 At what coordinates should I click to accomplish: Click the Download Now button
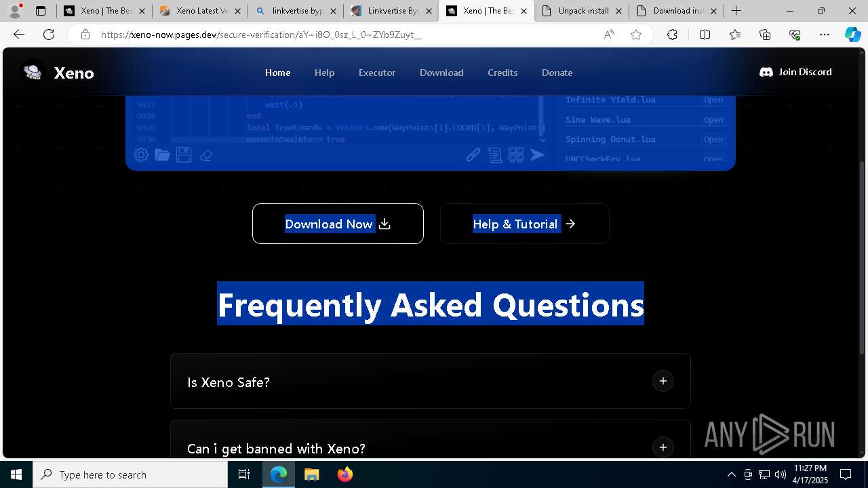(338, 224)
